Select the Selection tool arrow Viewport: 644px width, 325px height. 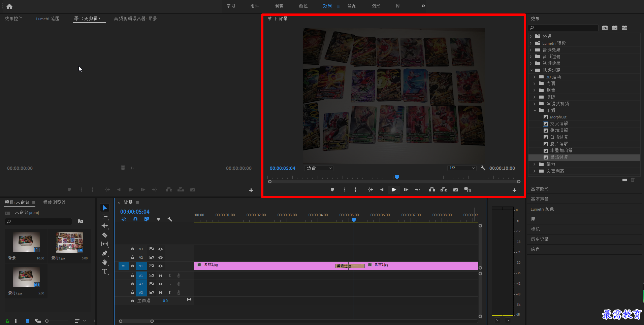click(x=105, y=208)
